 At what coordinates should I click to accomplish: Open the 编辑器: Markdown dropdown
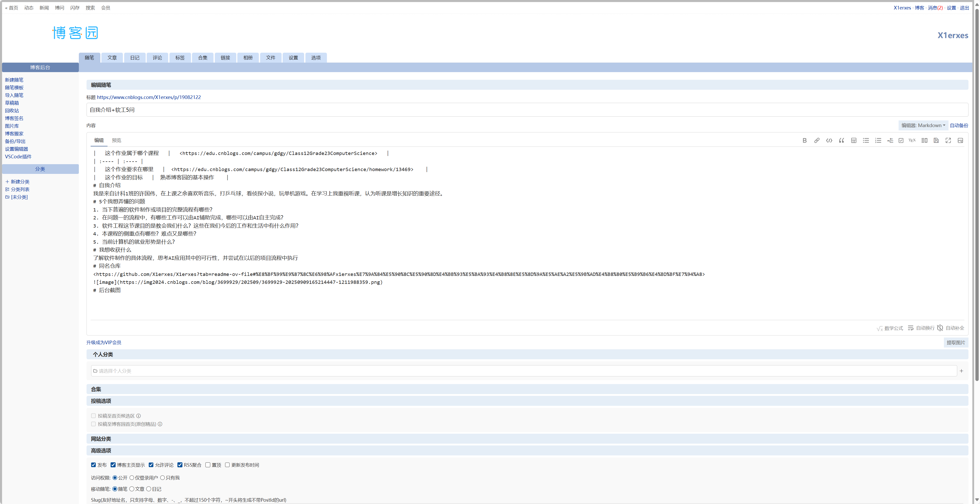pos(923,126)
